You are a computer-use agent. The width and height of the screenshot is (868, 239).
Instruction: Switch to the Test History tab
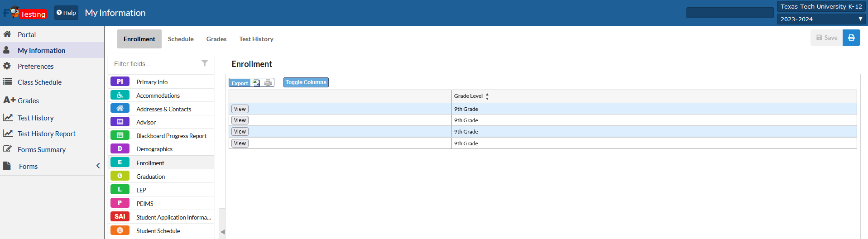tap(256, 39)
